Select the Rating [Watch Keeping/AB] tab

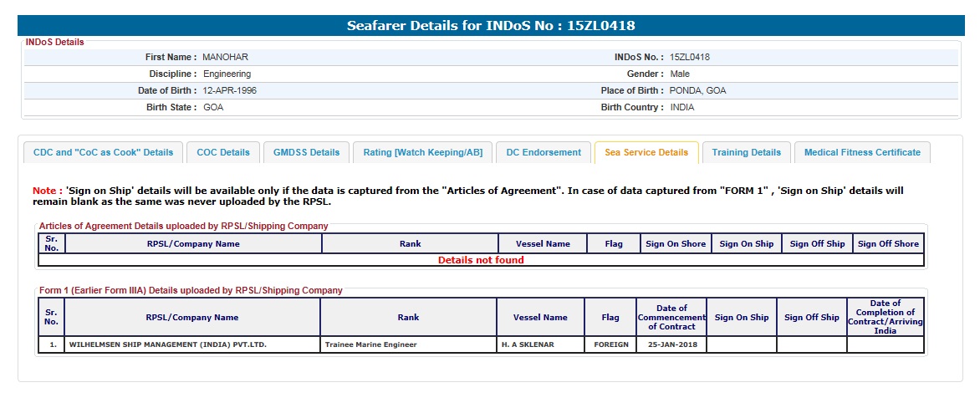pos(422,152)
